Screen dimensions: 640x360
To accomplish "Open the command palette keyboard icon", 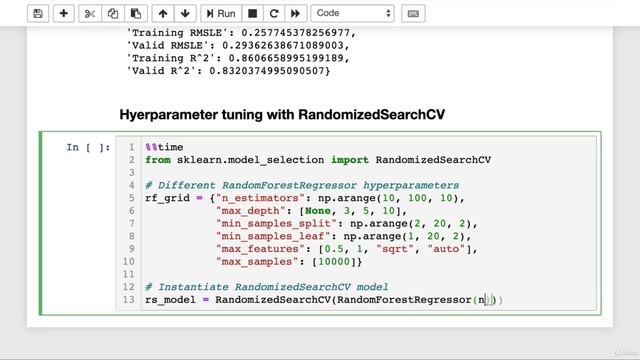I will pos(413,13).
